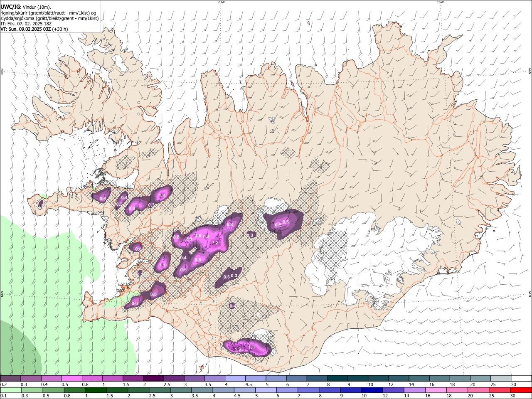Click the slate blue 6 swatch in the upper legend row
532x399 pixels.
click(297, 379)
